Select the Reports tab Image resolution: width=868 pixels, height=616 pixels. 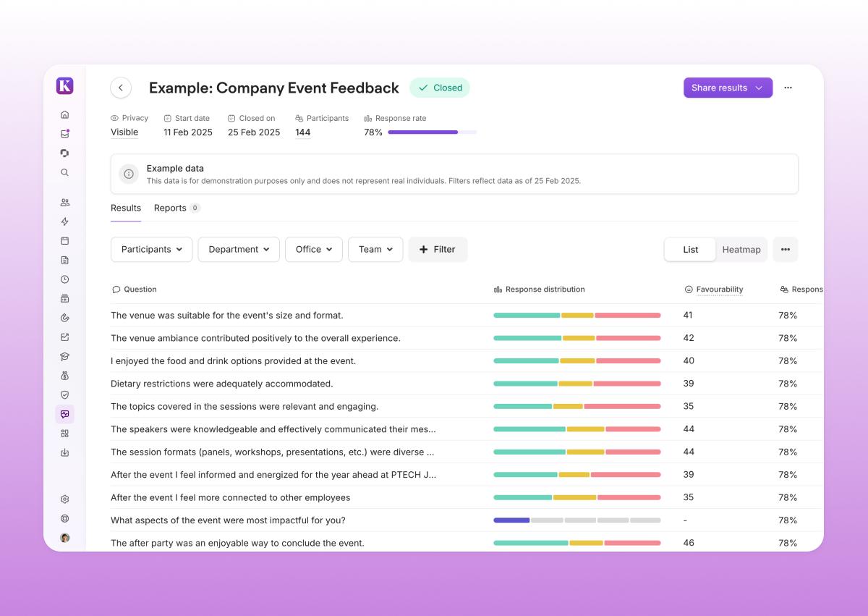point(177,208)
